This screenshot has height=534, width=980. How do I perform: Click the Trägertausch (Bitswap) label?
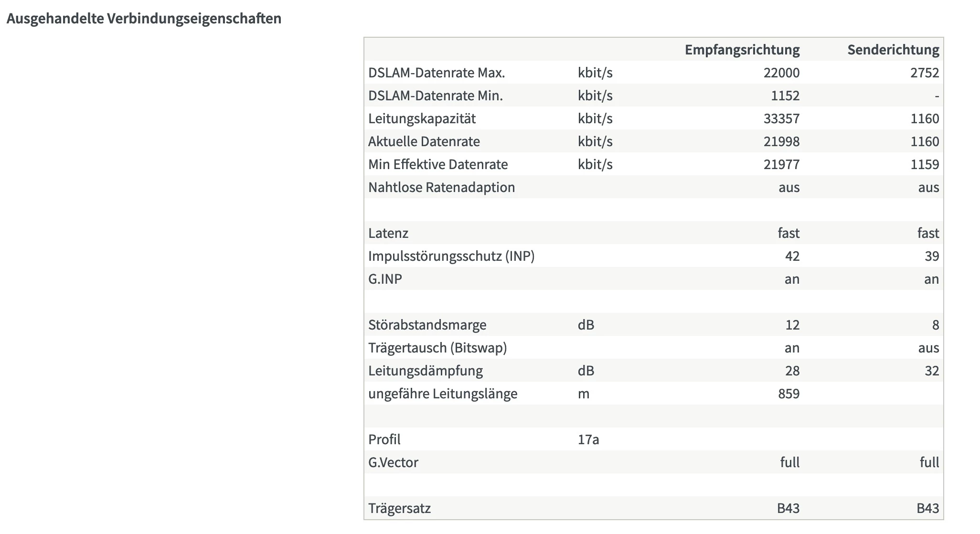tap(437, 348)
